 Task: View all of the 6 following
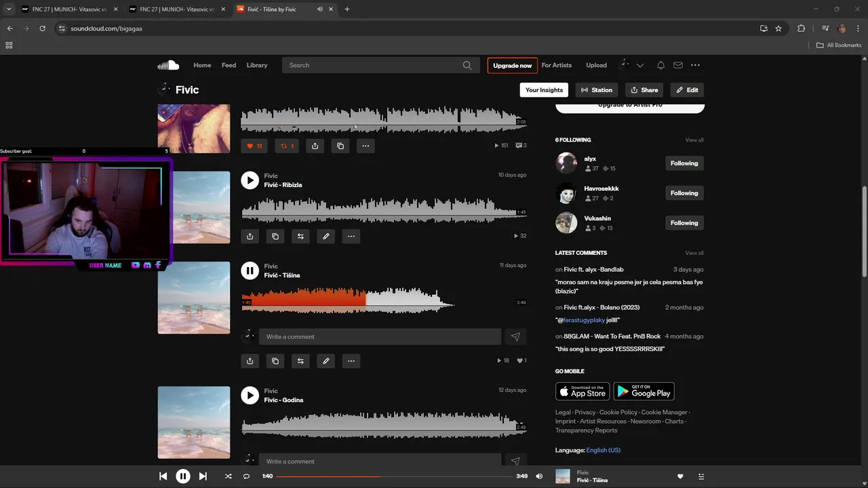click(694, 140)
